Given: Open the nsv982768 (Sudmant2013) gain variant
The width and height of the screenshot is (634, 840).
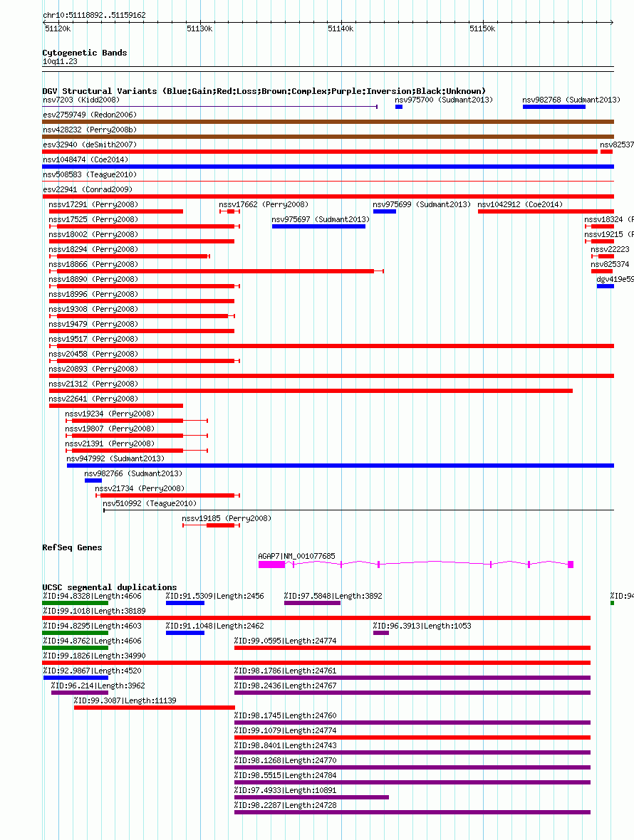Looking at the screenshot, I should point(554,107).
